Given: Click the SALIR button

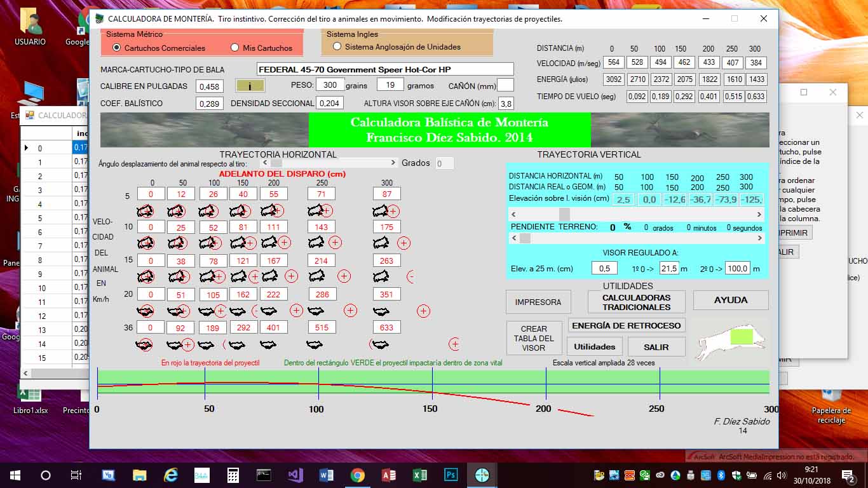Looking at the screenshot, I should point(656,347).
